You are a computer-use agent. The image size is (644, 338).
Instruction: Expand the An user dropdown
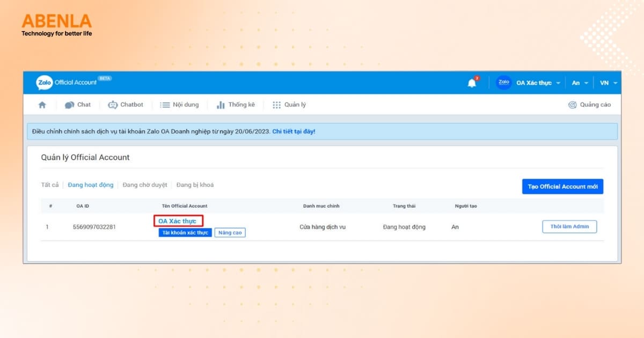point(580,83)
